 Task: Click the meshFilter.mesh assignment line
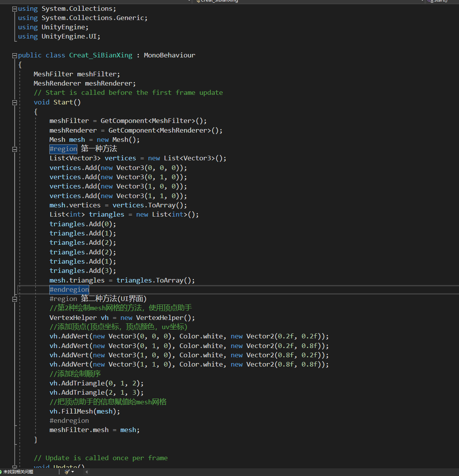[x=94, y=430]
